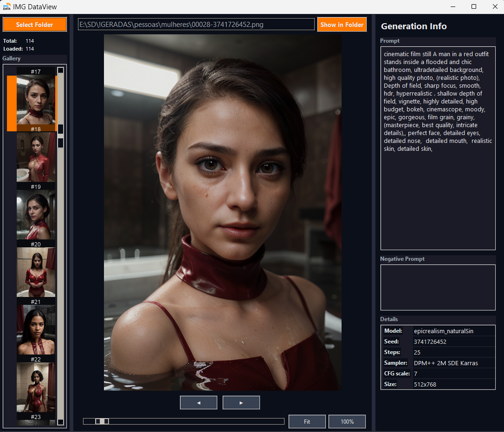Click inside the Negative Prompt box
Viewport: 504px width, 432px height.
438,287
